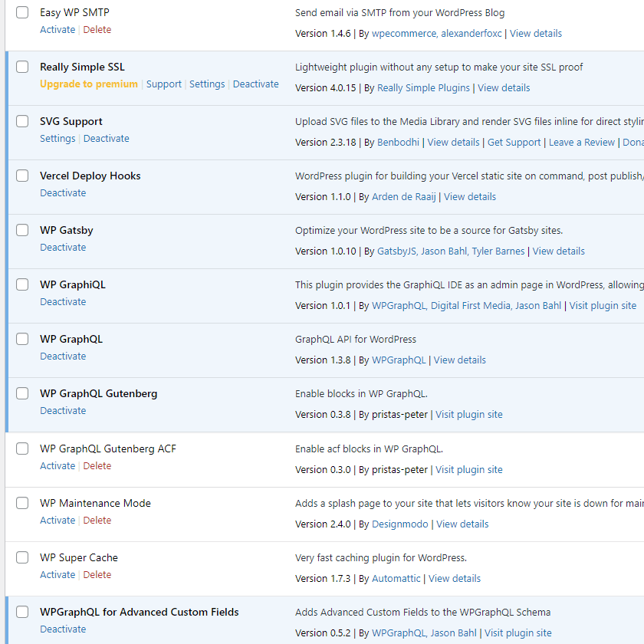
Task: Delete WP Super Cache
Action: coord(97,574)
